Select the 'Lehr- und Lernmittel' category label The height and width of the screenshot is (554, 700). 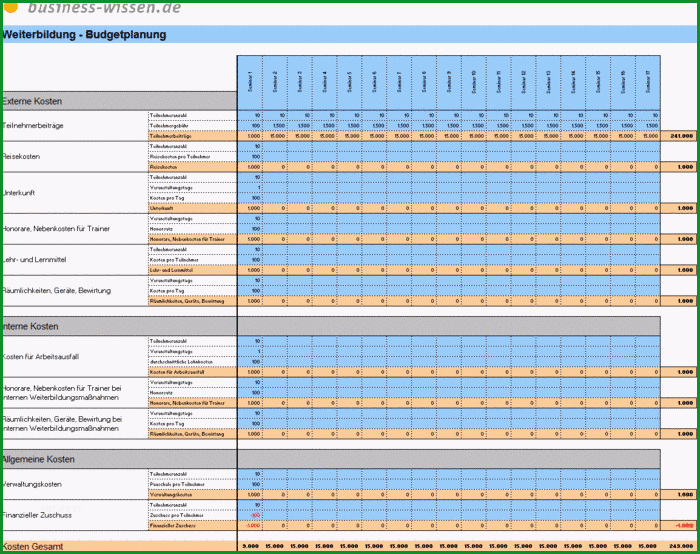(34, 259)
